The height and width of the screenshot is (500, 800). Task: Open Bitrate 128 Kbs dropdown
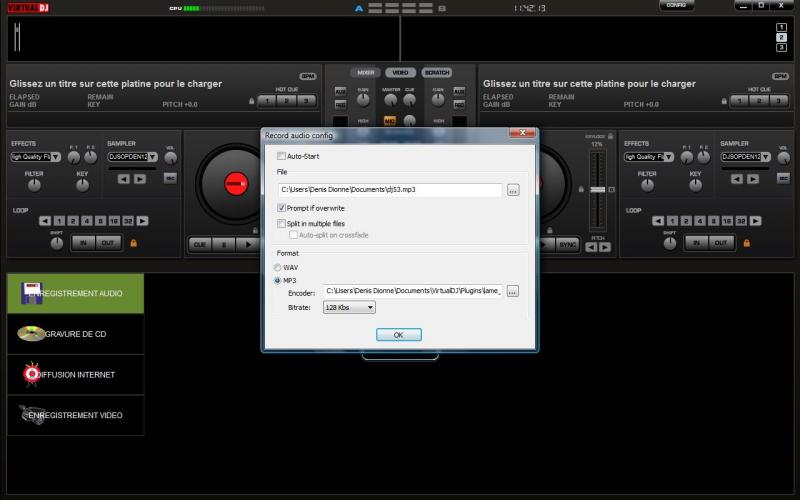click(x=349, y=308)
